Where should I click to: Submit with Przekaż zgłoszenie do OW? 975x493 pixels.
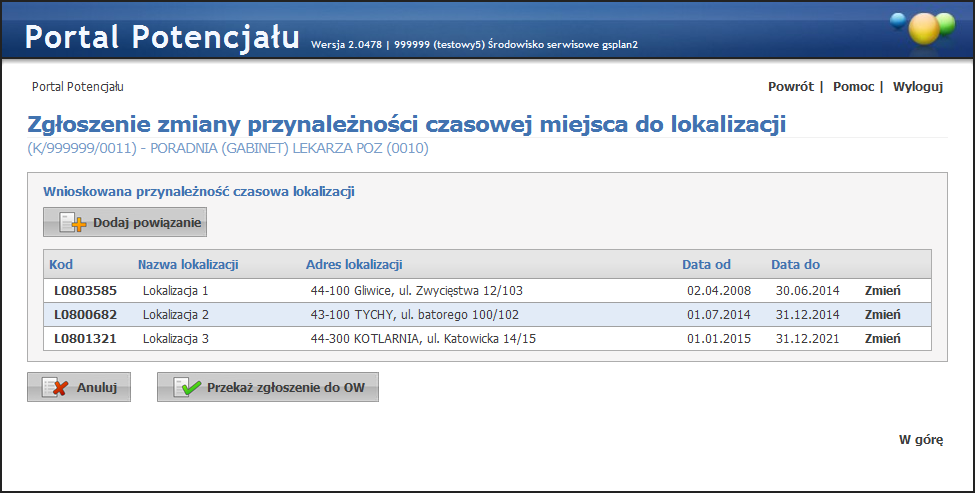pyautogui.click(x=268, y=388)
